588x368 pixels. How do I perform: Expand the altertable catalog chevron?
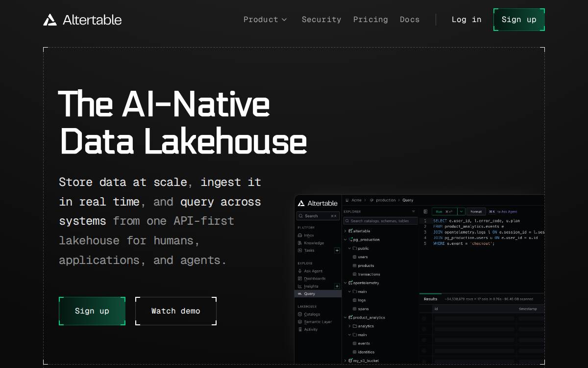click(x=345, y=231)
